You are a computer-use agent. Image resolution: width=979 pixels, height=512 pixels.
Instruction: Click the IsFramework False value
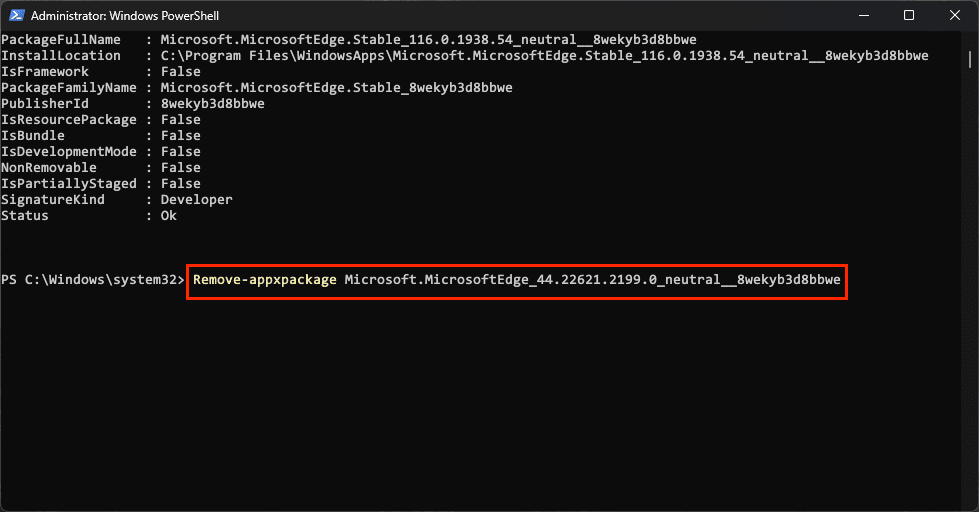(180, 72)
